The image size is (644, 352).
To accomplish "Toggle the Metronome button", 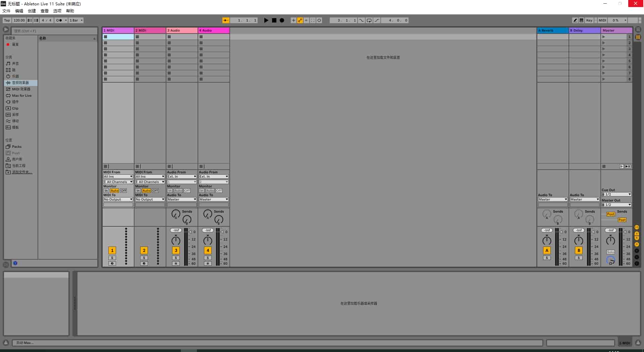I will tap(61, 20).
